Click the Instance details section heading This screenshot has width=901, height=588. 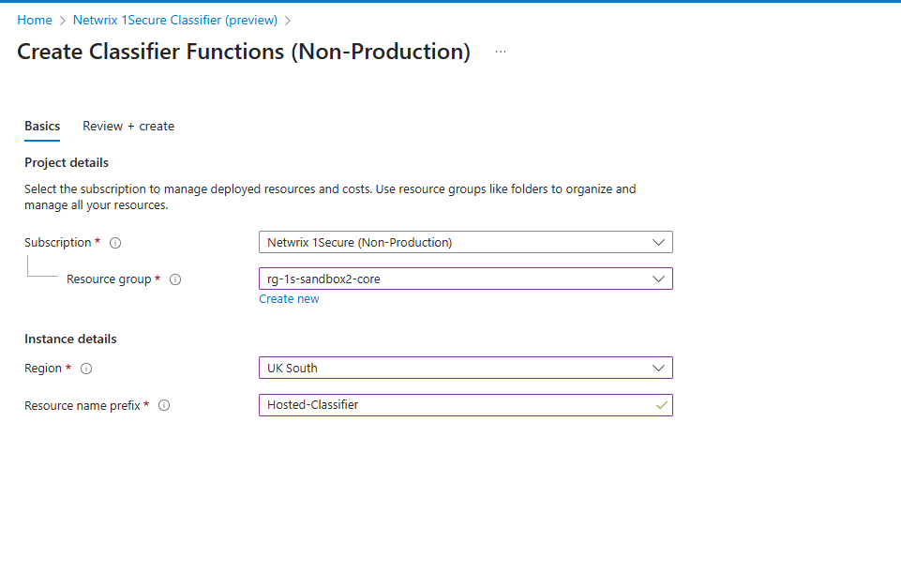[x=70, y=339]
